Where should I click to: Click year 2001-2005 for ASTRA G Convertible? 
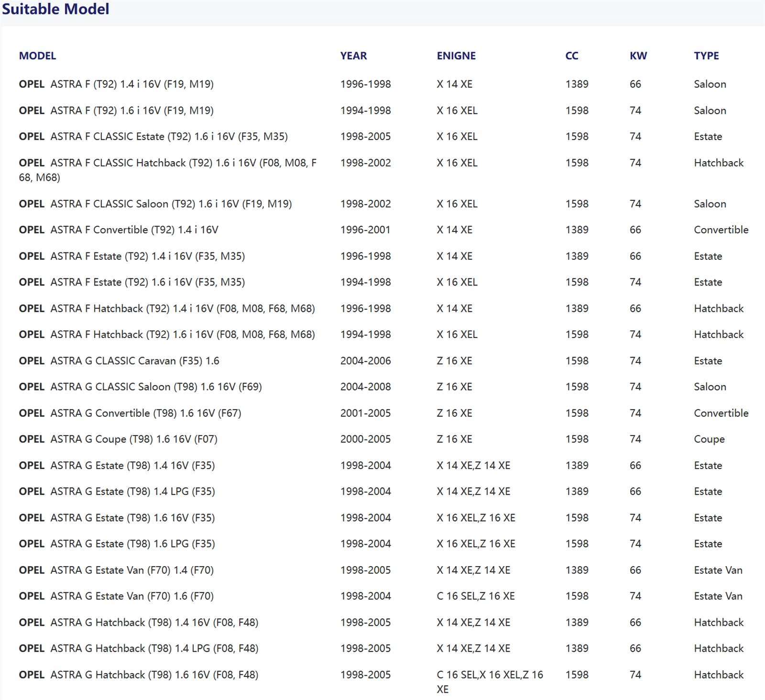365,413
